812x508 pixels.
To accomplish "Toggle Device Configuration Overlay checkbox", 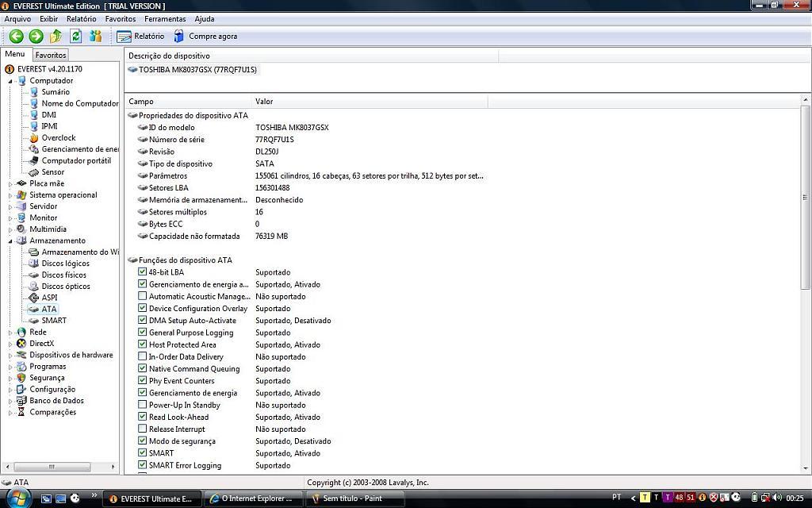I will [143, 308].
